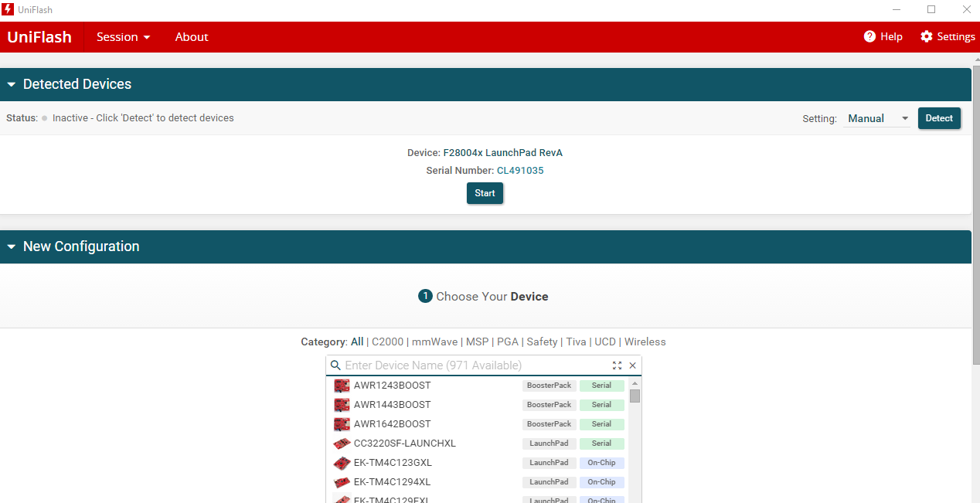
Task: Click the step 1 circle badge
Action: [x=425, y=297]
